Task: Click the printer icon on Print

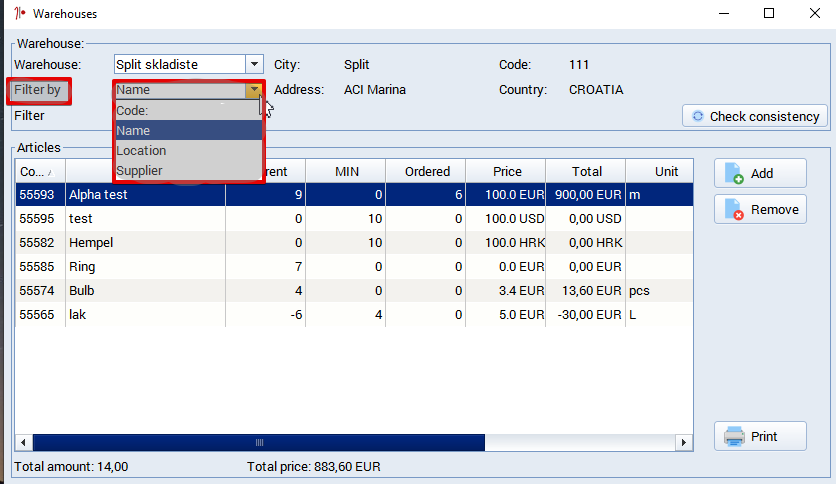Action: coord(734,437)
